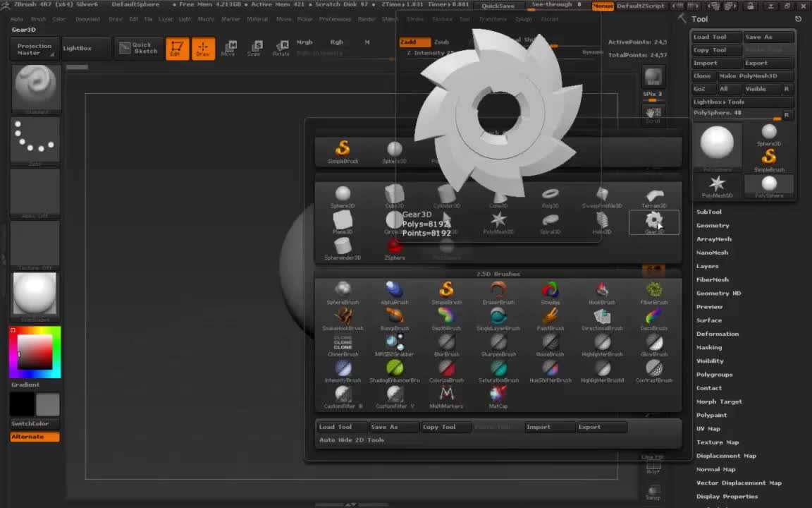Toggle Auto Hide 2D Tools
The width and height of the screenshot is (812, 508).
(352, 440)
